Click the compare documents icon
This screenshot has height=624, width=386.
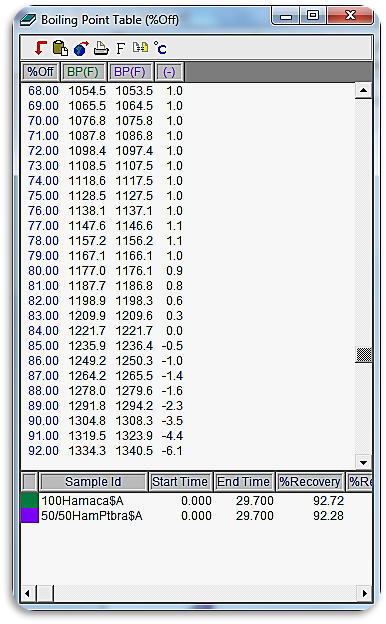[x=140, y=48]
